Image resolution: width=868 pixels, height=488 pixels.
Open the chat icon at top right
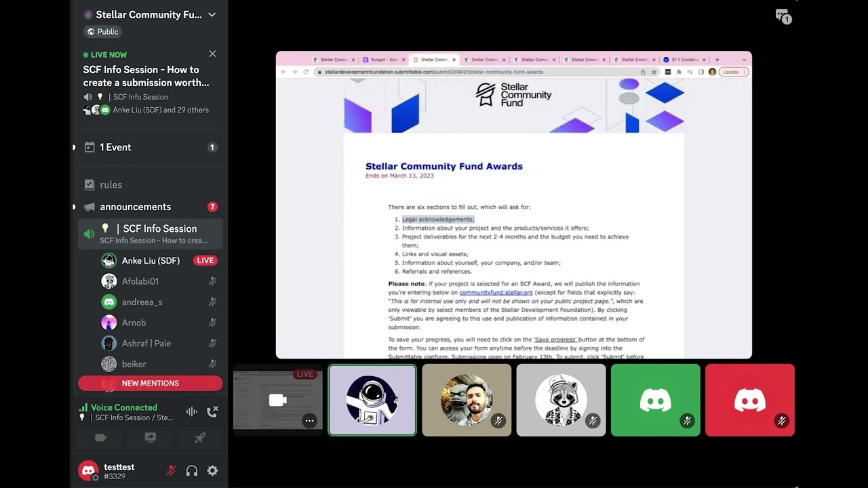(783, 16)
